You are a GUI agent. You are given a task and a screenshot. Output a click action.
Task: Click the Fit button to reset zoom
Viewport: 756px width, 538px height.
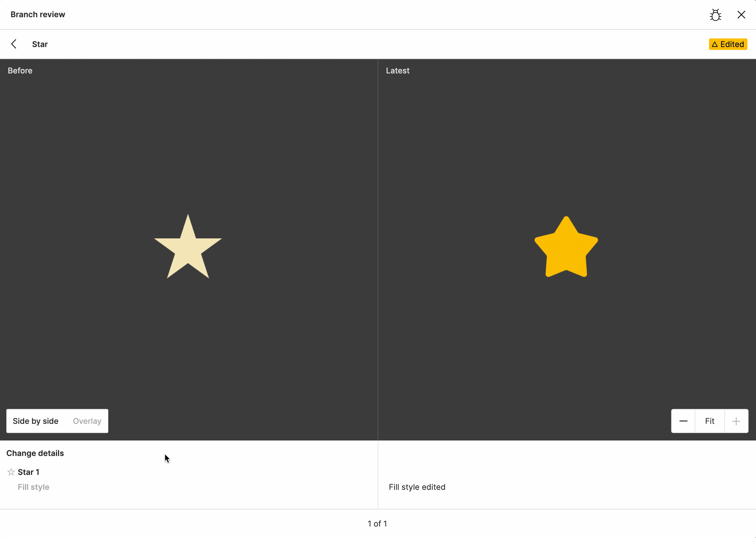710,421
